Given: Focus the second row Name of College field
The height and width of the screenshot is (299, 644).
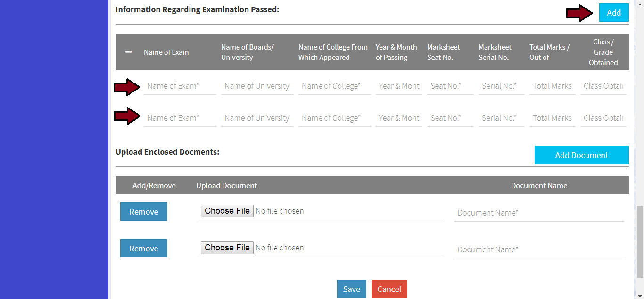Looking at the screenshot, I should [334, 118].
